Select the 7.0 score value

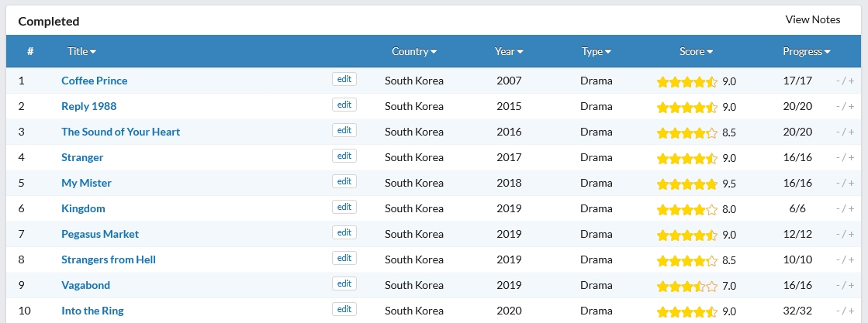(x=729, y=287)
